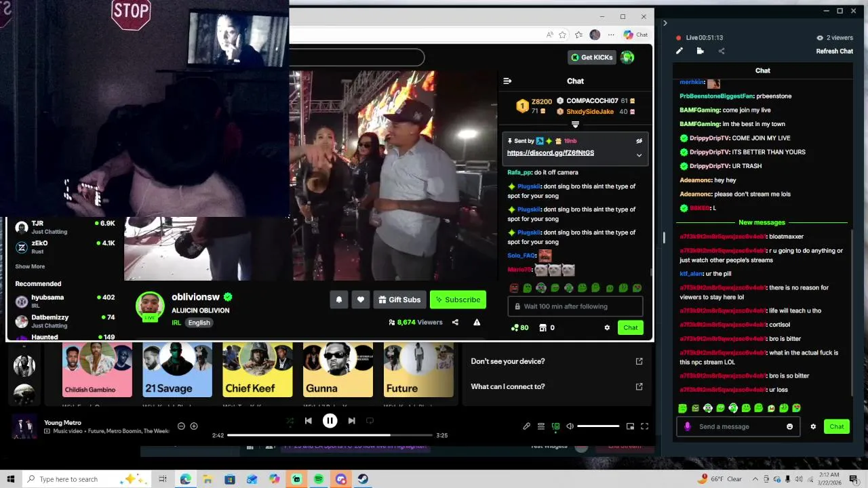This screenshot has height=488, width=868.
Task: Share the live stream from streaming app
Action: tap(722, 51)
